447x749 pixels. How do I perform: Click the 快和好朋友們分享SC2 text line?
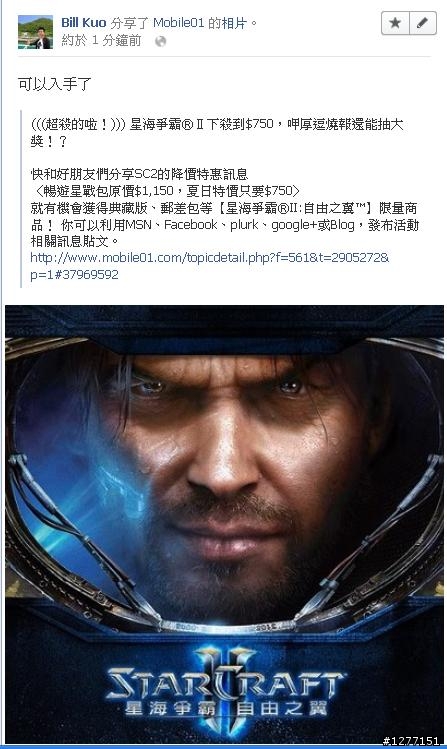click(x=139, y=174)
